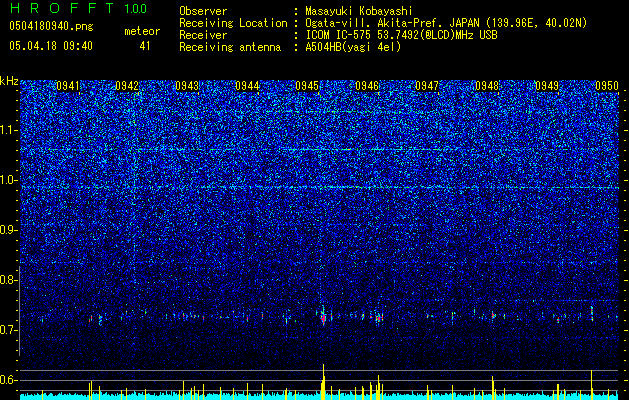The image size is (629, 400).
Task: Click the 0944 time marker
Action: pos(247,86)
